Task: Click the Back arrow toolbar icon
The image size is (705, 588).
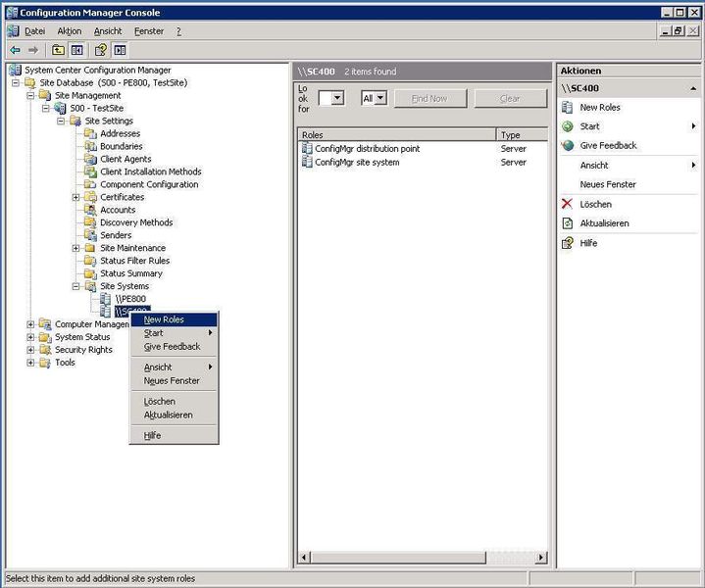Action: (16, 50)
